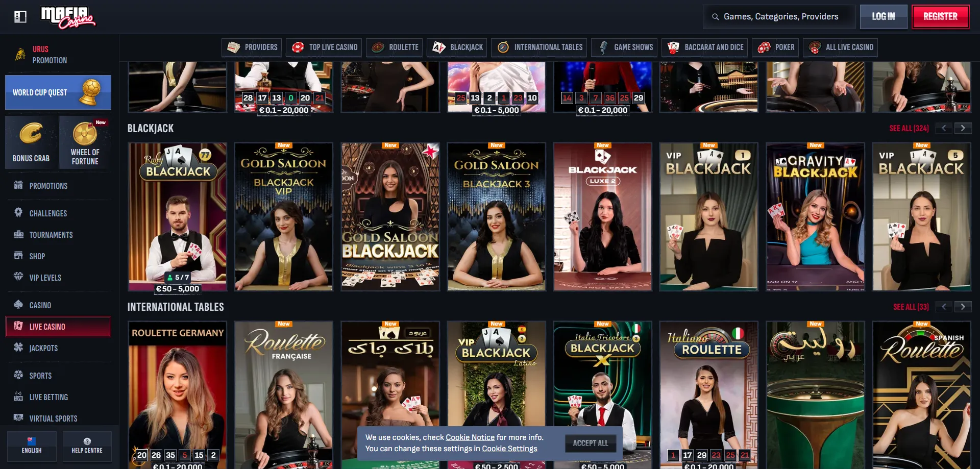The height and width of the screenshot is (469, 980).
Task: Click the search magnifier icon
Action: click(716, 17)
